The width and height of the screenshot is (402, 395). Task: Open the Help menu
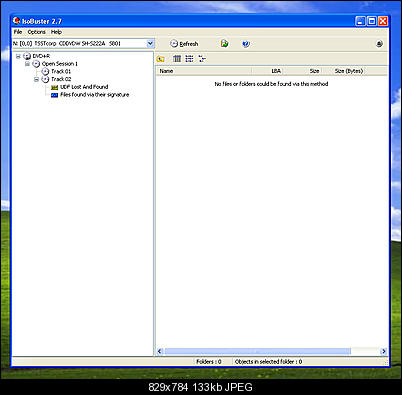coord(56,32)
